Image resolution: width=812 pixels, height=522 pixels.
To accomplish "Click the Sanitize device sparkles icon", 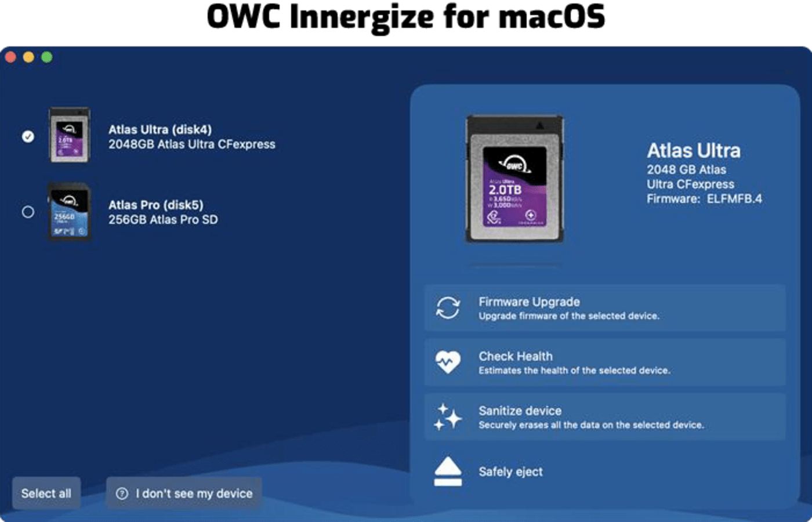I will click(x=447, y=416).
